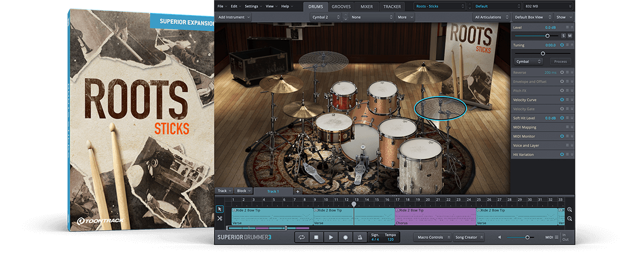The height and width of the screenshot is (262, 644).
Task: Click the record button
Action: pyautogui.click(x=346, y=237)
